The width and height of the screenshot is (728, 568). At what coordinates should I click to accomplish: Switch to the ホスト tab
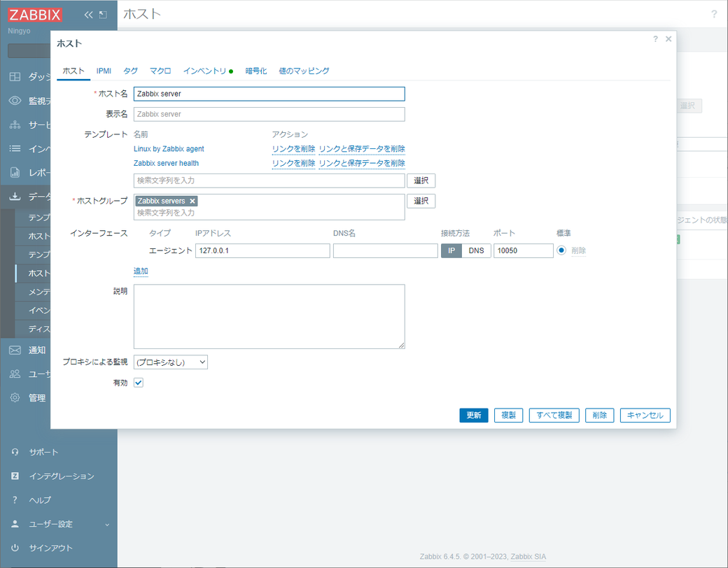(73, 71)
